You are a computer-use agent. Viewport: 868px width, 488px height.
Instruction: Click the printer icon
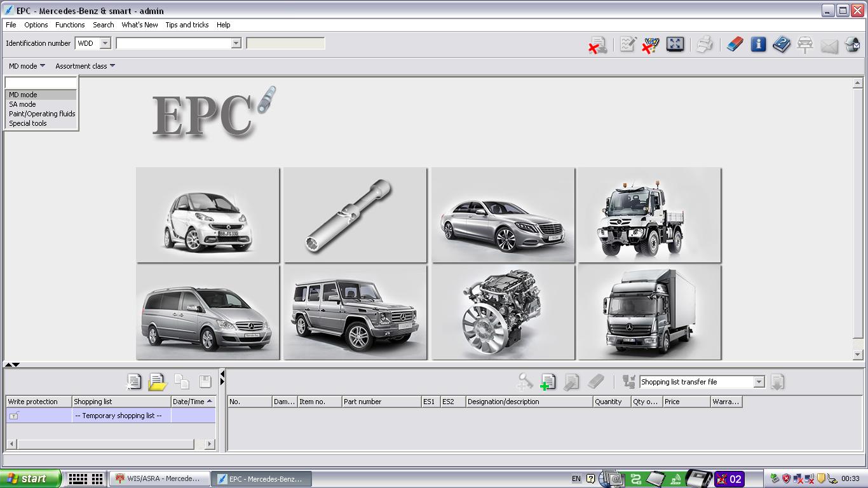(705, 44)
